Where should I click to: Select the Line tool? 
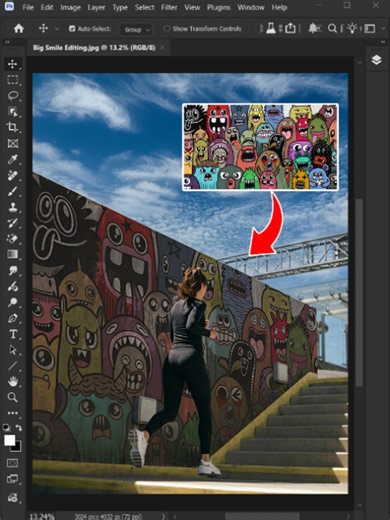pyautogui.click(x=13, y=366)
